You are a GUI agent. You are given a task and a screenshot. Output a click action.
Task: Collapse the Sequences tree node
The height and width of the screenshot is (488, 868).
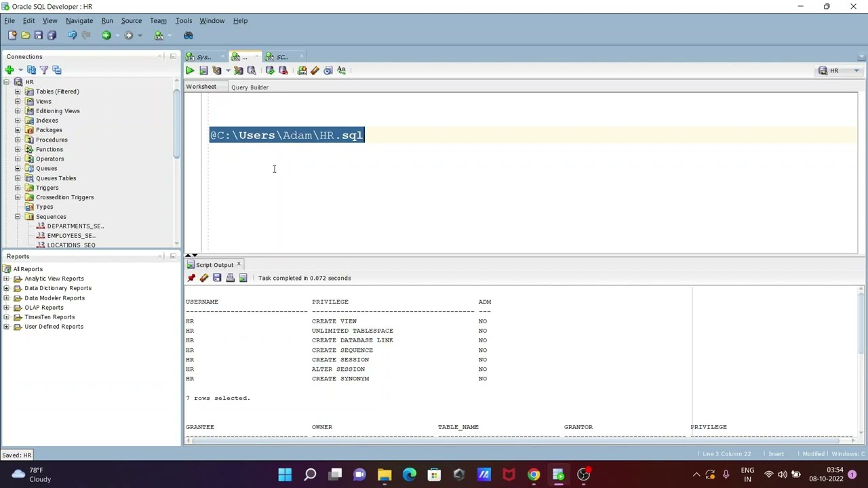[x=18, y=217]
